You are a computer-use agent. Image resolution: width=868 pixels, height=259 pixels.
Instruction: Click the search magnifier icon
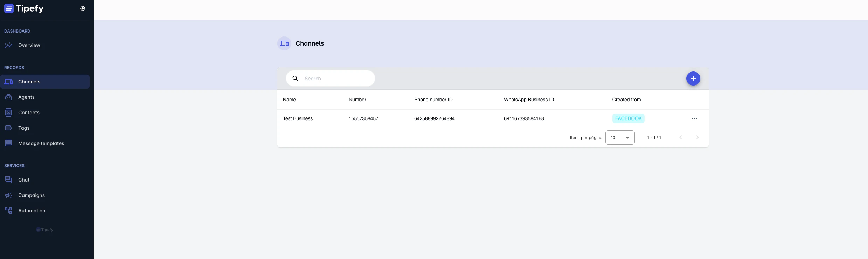point(295,79)
